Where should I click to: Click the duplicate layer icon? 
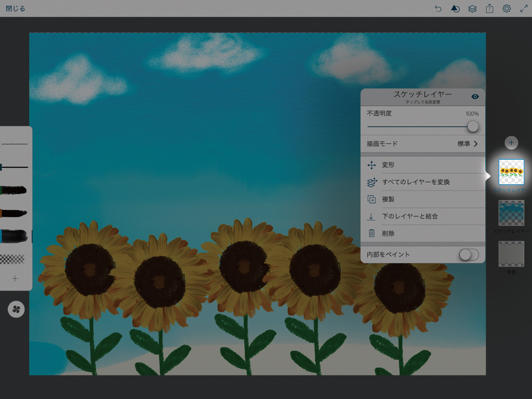372,199
